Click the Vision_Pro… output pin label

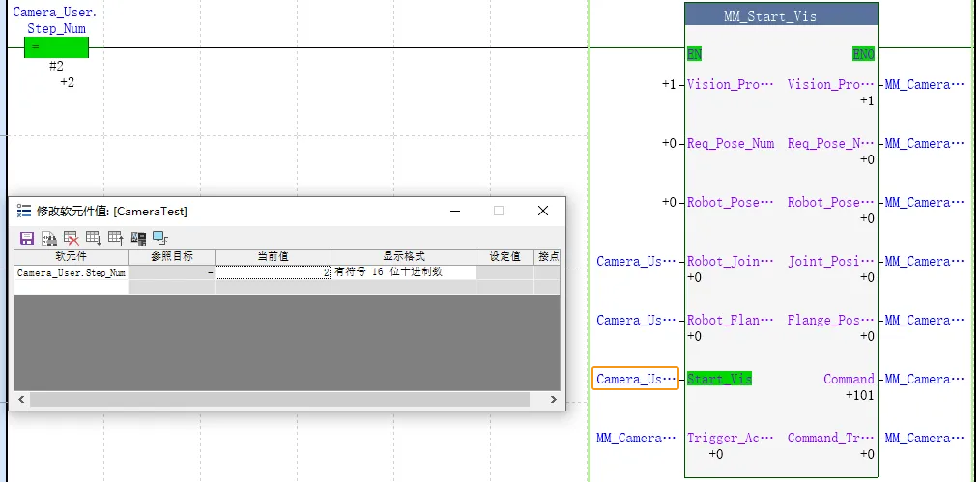(x=830, y=84)
